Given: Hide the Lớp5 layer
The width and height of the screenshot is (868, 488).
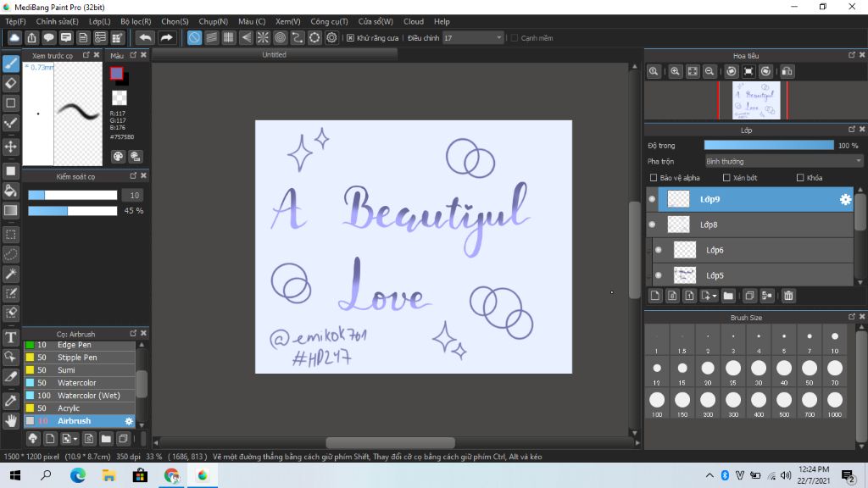Looking at the screenshot, I should [x=658, y=275].
